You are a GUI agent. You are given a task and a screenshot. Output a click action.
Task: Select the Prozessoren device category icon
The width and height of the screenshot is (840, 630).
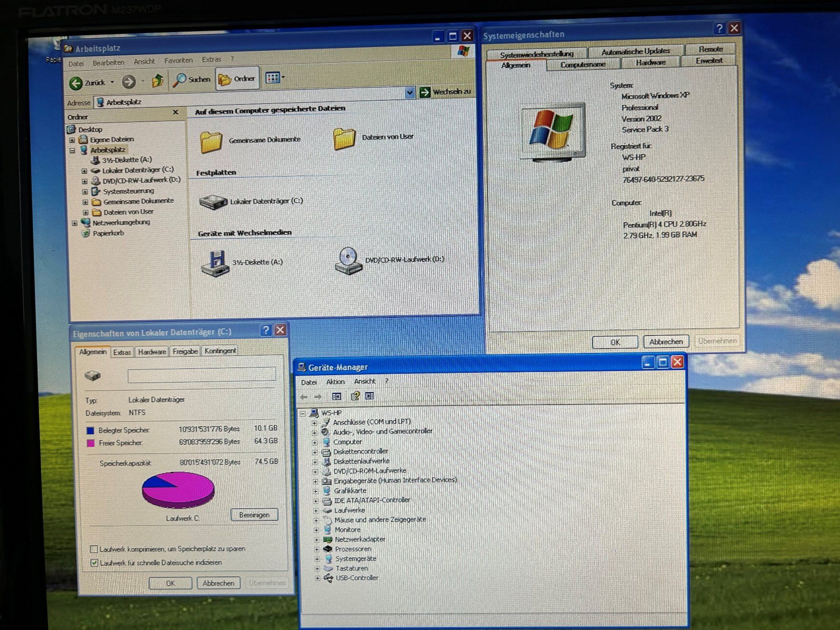pos(328,549)
